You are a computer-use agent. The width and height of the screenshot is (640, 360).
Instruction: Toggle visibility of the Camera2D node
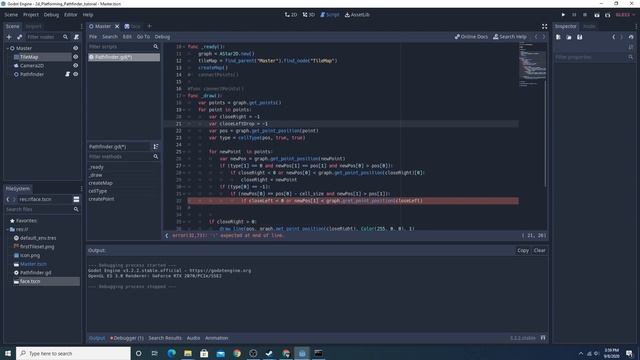click(76, 66)
